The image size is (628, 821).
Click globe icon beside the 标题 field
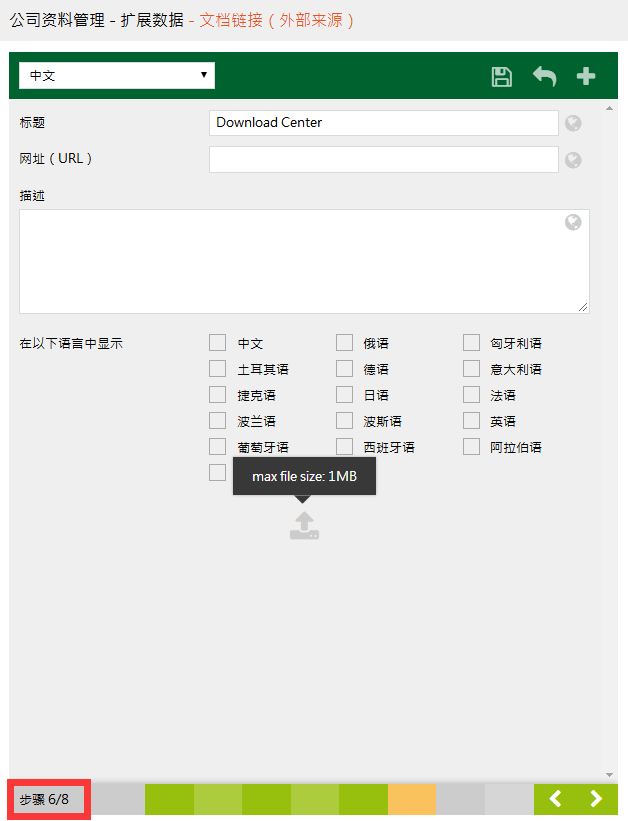pos(573,124)
